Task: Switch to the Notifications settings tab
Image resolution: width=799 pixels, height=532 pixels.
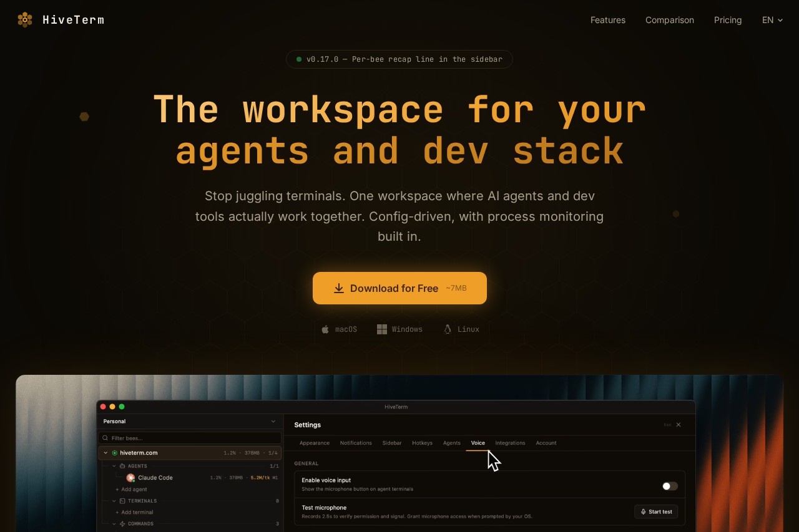Action: [356, 443]
